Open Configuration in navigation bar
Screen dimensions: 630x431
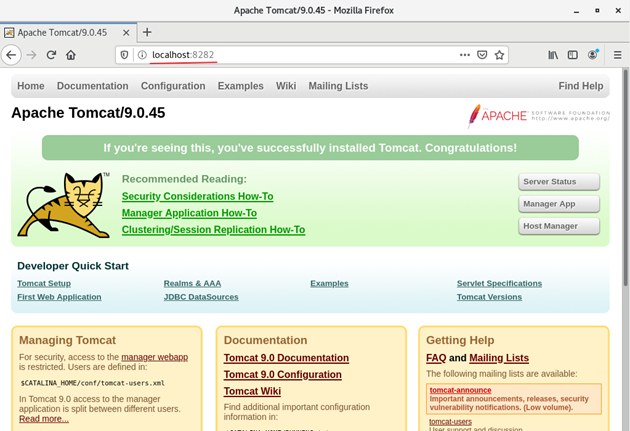coord(173,86)
